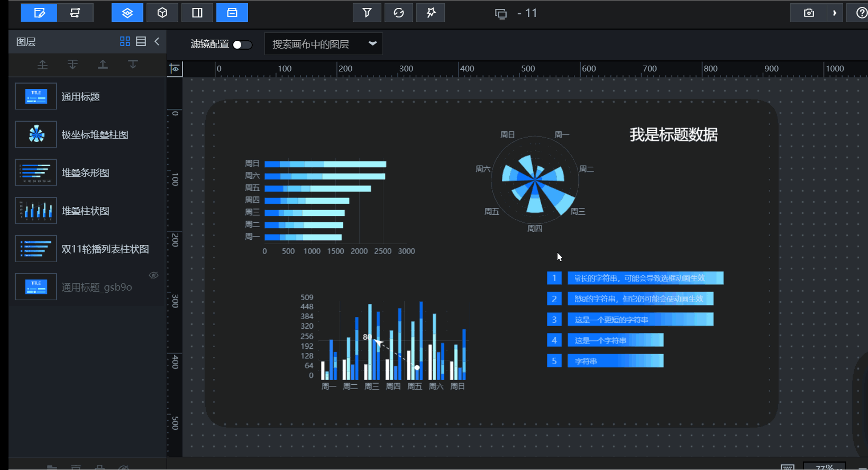868x470 pixels.
Task: Show hidden layer 通用标题_gsb9o via eye icon
Action: tap(154, 275)
